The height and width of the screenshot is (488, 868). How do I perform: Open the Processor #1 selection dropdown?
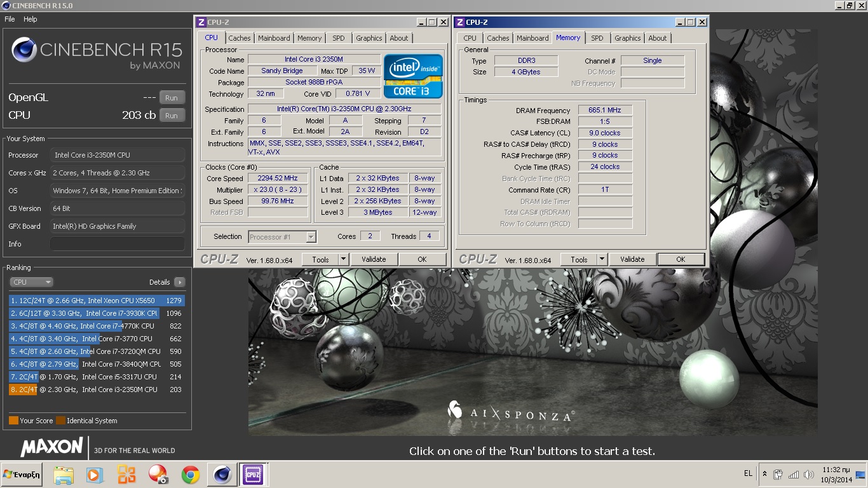282,237
